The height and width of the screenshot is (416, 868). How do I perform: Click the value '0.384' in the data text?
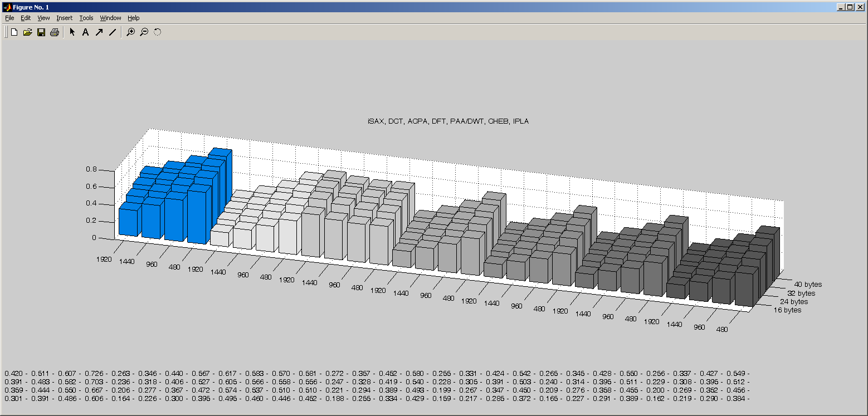(x=736, y=398)
